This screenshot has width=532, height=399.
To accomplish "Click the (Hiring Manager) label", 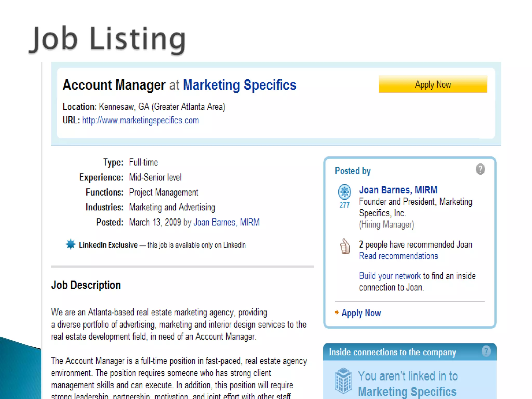I will (x=387, y=224).
